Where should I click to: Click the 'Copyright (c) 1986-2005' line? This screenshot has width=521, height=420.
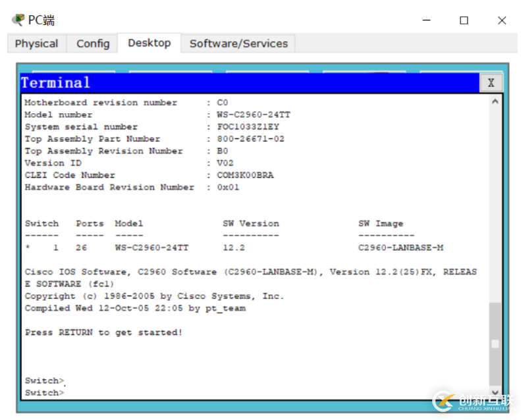coord(155,296)
